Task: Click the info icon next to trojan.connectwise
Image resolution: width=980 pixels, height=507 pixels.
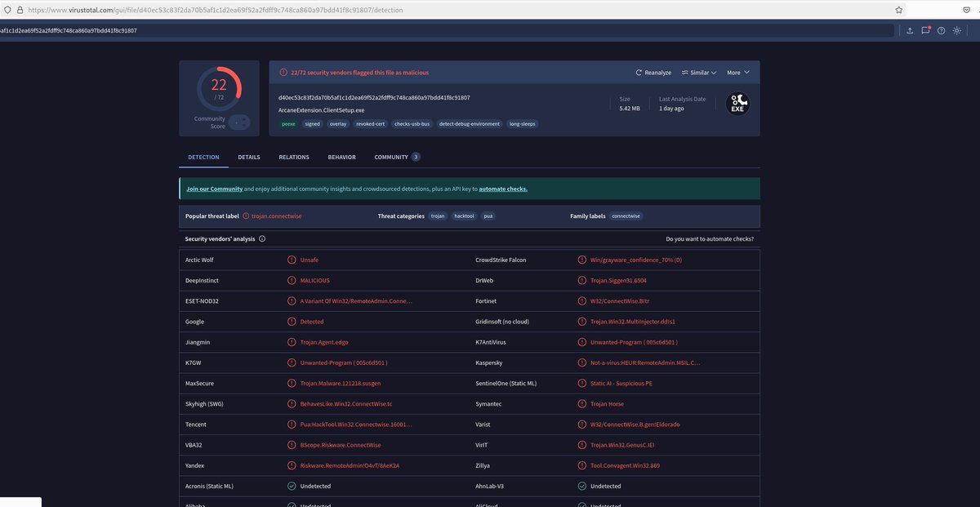Action: 246,216
